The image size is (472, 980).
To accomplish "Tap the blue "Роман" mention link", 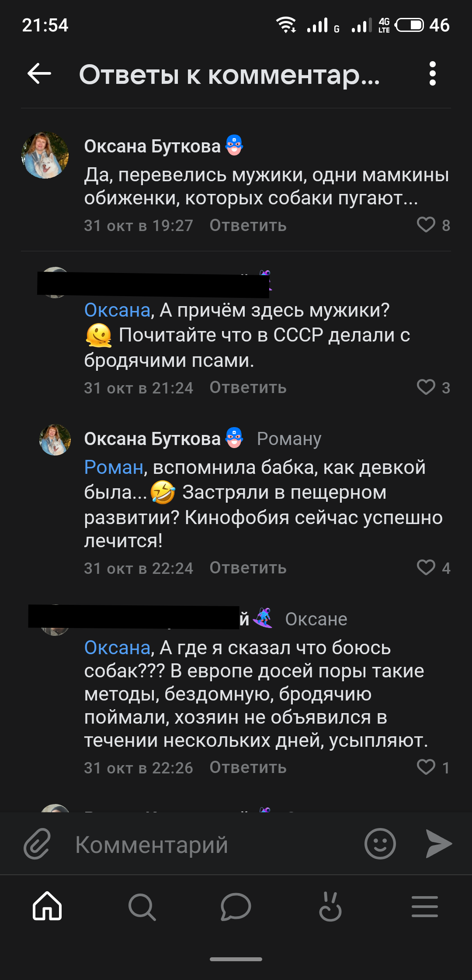I will (114, 467).
